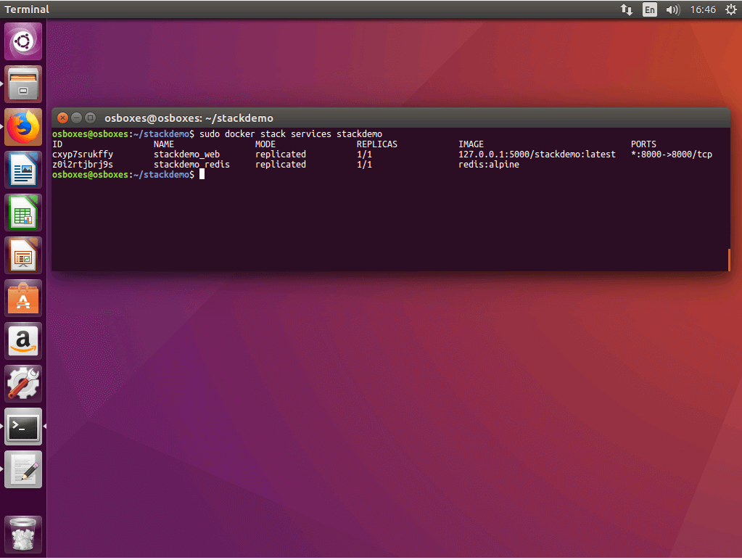Open Ubuntu Software store icon
This screenshot has width=742, height=560.
[x=23, y=298]
